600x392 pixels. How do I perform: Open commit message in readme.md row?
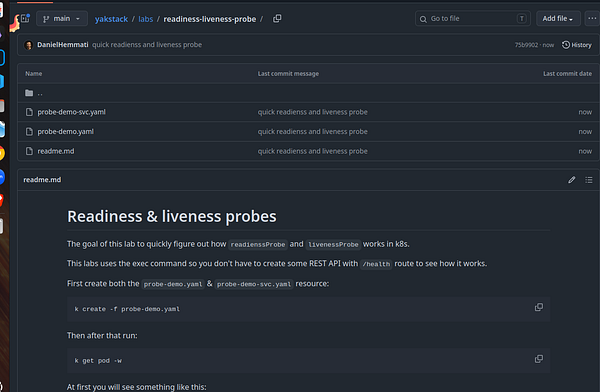(x=312, y=151)
